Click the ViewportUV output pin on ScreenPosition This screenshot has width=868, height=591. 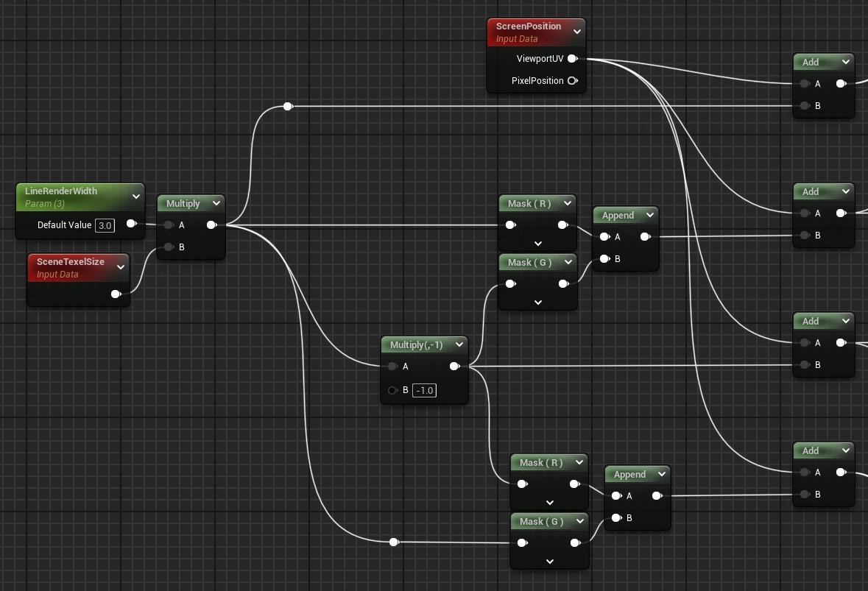(x=572, y=59)
